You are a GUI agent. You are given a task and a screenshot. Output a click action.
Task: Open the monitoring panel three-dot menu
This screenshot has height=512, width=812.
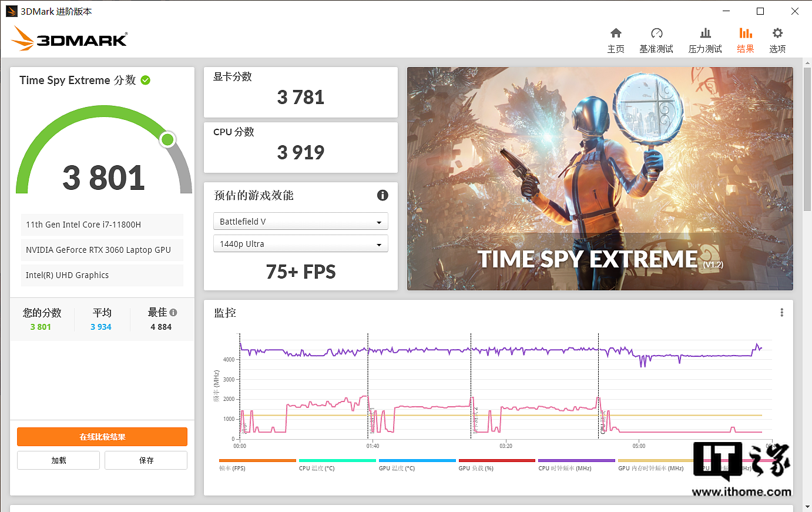[781, 312]
